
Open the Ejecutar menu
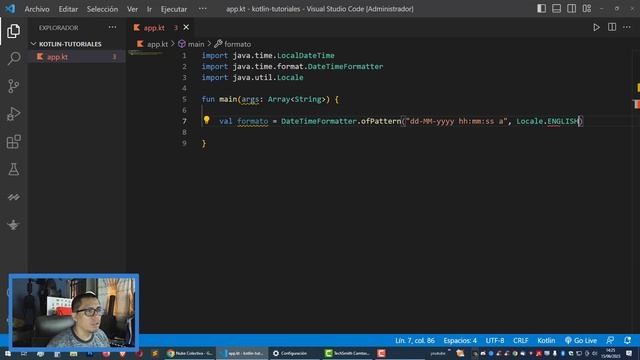click(173, 9)
